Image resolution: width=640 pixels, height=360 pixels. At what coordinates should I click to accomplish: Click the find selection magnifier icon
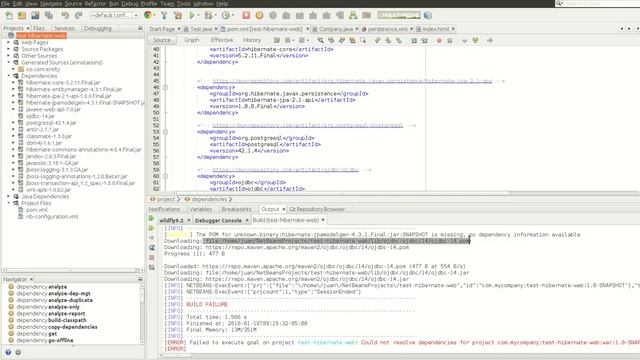321,40
